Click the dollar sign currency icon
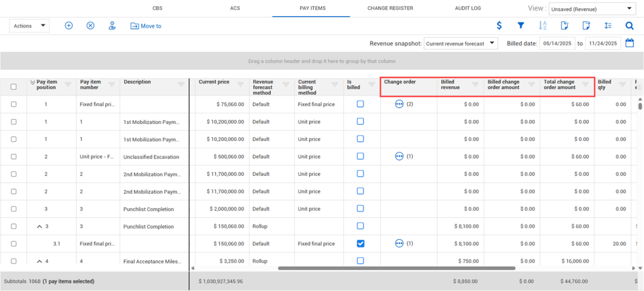 pos(499,26)
